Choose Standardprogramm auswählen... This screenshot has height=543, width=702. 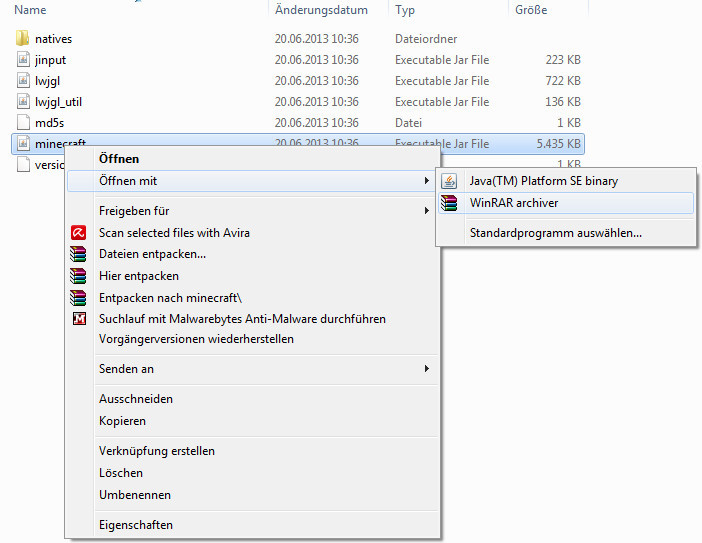(x=556, y=233)
